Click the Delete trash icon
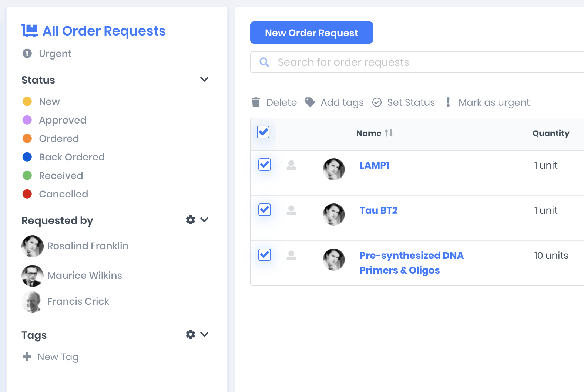 [256, 102]
